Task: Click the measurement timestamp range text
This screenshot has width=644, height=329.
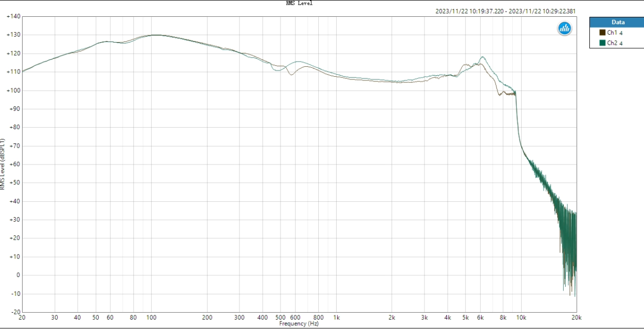Action: point(505,11)
